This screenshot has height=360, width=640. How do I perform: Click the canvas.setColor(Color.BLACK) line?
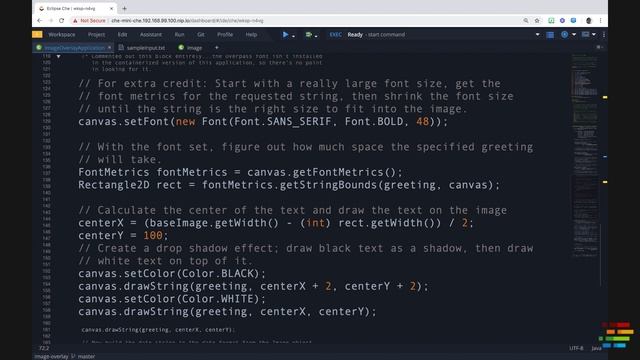pyautogui.click(x=172, y=273)
